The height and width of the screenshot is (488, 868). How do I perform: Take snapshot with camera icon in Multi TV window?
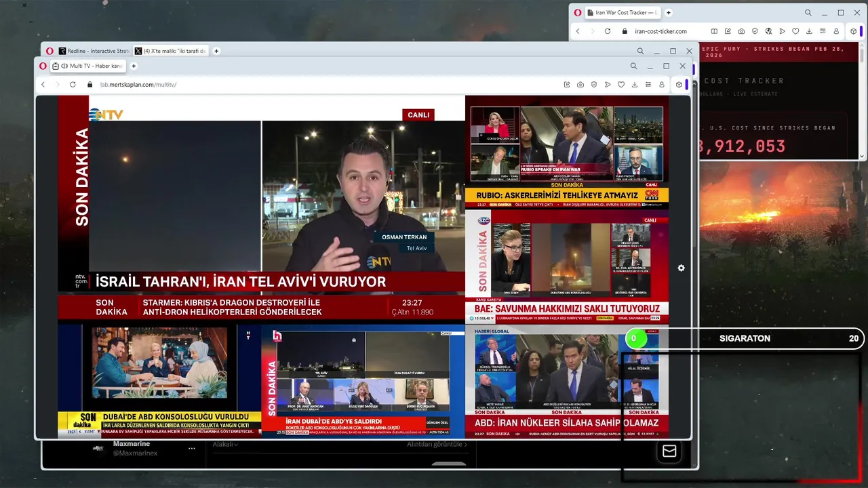tap(580, 85)
